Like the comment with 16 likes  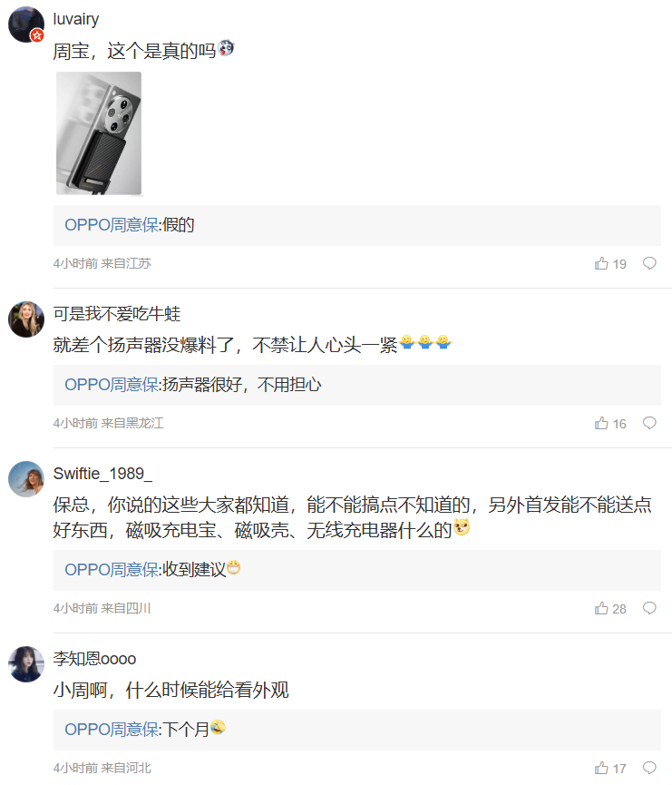(x=601, y=424)
